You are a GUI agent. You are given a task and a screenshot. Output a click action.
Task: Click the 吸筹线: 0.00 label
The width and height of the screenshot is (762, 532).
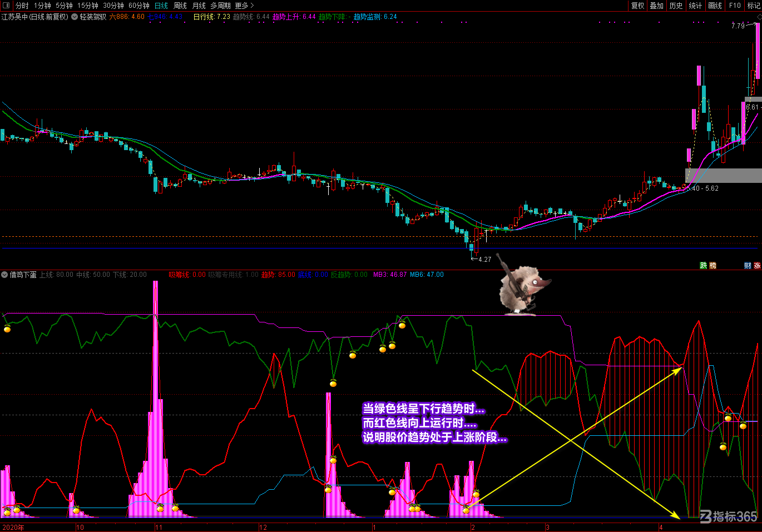coord(187,275)
